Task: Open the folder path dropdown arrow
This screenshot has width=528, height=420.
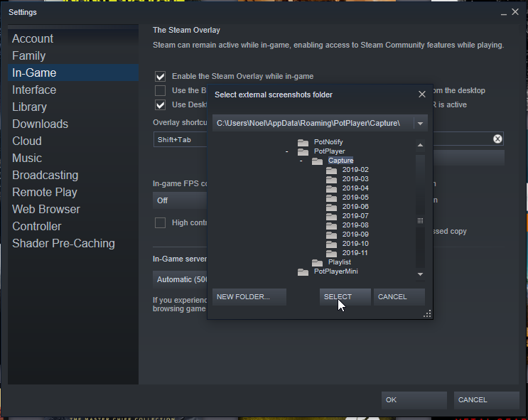Action: [421, 124]
